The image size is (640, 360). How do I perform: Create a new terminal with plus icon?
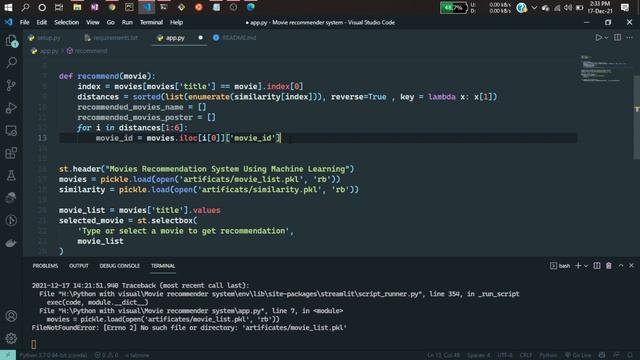tap(578, 266)
